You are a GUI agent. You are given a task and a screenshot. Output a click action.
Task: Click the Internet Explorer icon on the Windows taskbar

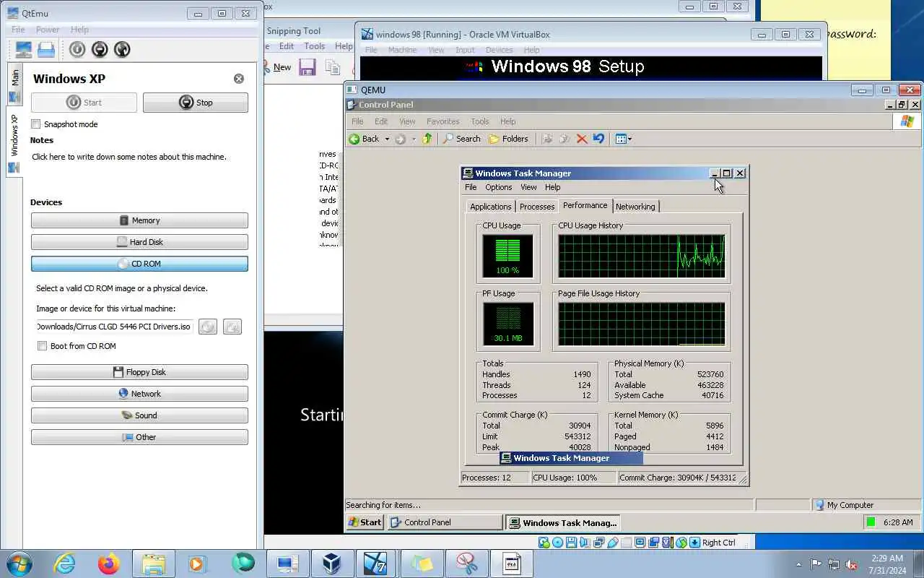tap(65, 564)
